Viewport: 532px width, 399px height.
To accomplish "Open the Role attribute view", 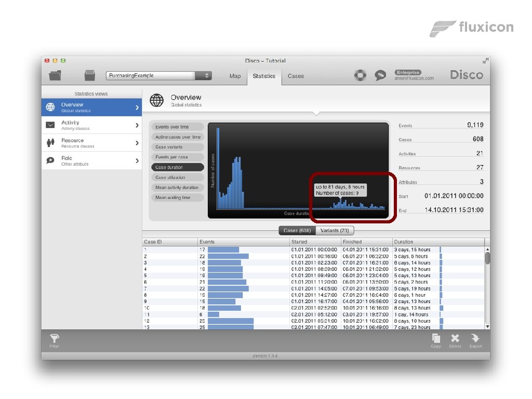I will [91, 161].
